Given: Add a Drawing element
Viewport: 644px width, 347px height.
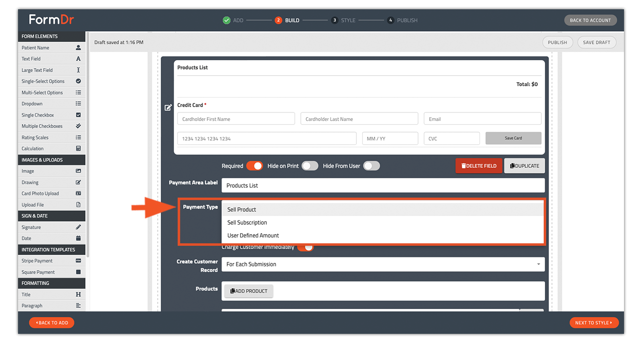Looking at the screenshot, I should (x=52, y=182).
